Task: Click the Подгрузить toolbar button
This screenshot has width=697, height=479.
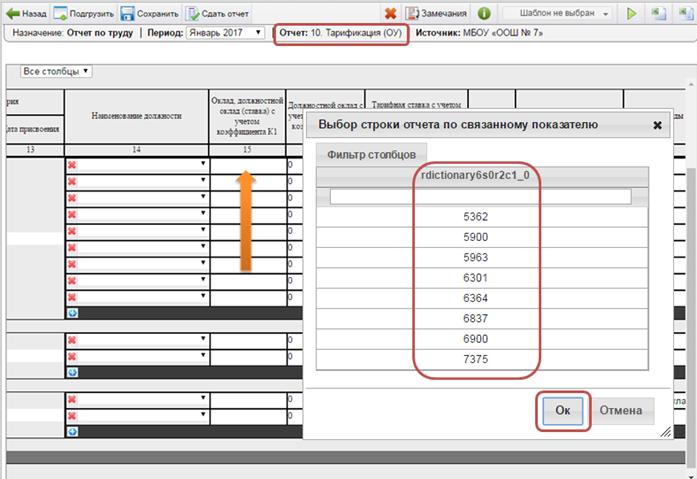Action: pyautogui.click(x=83, y=14)
